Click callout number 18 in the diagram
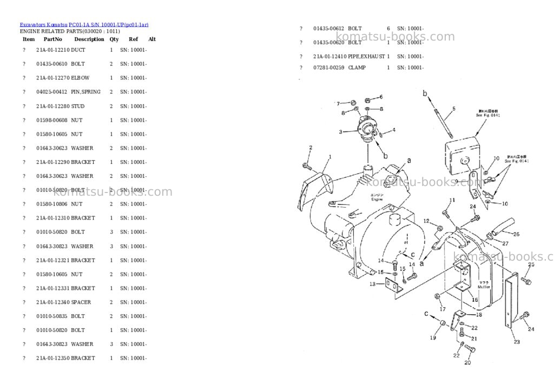 [479, 315]
